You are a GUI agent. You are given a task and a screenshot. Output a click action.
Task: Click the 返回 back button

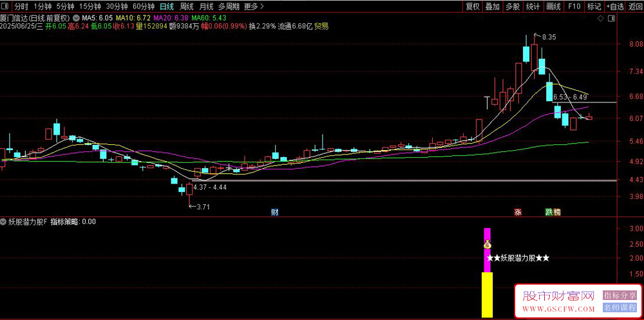pos(636,6)
